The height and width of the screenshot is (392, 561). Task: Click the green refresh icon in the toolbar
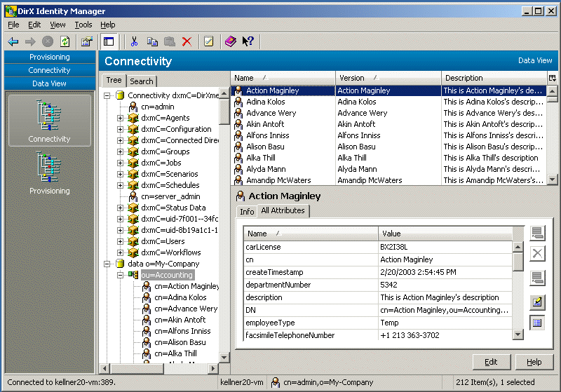65,41
